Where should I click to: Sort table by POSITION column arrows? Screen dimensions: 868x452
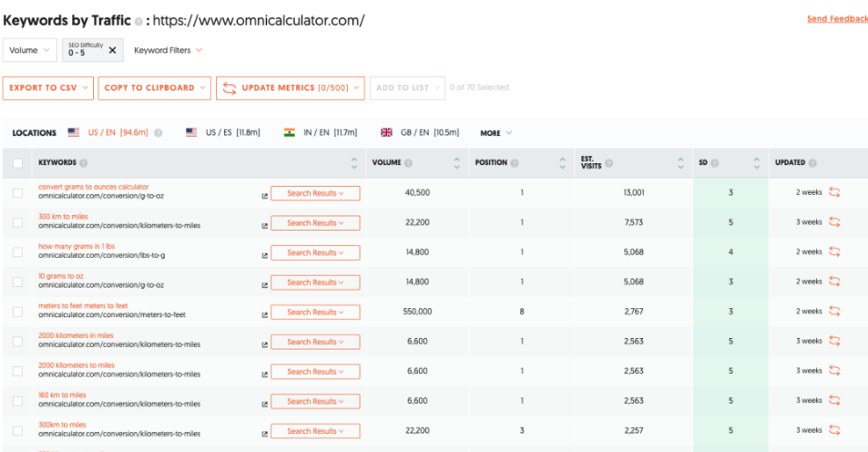click(x=563, y=163)
